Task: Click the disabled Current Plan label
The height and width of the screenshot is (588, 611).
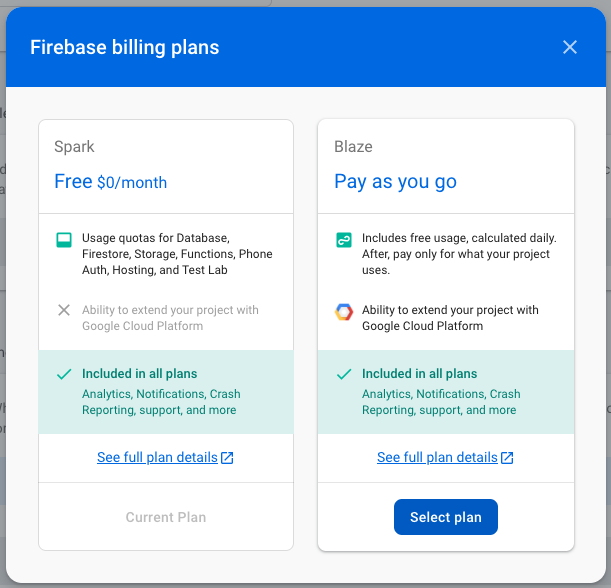Action: (166, 517)
